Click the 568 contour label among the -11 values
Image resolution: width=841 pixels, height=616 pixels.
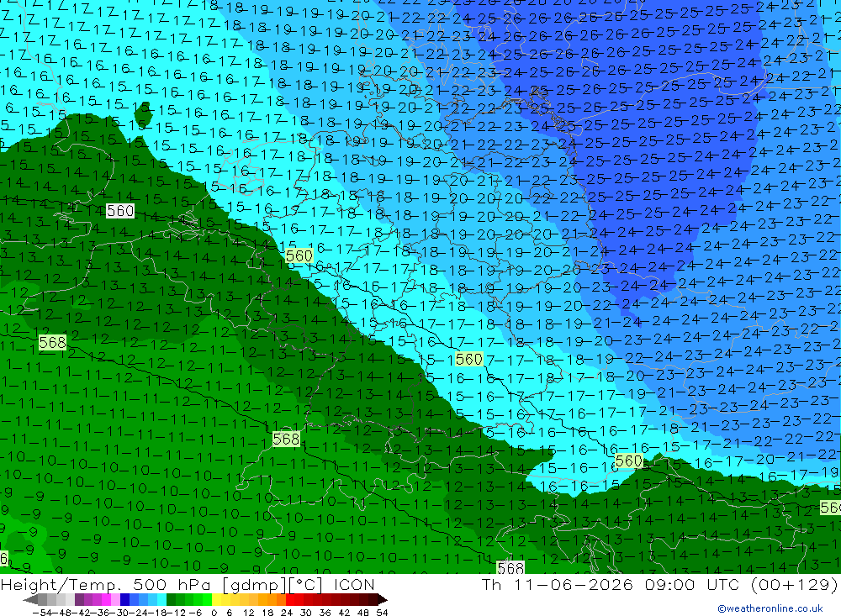[286, 439]
